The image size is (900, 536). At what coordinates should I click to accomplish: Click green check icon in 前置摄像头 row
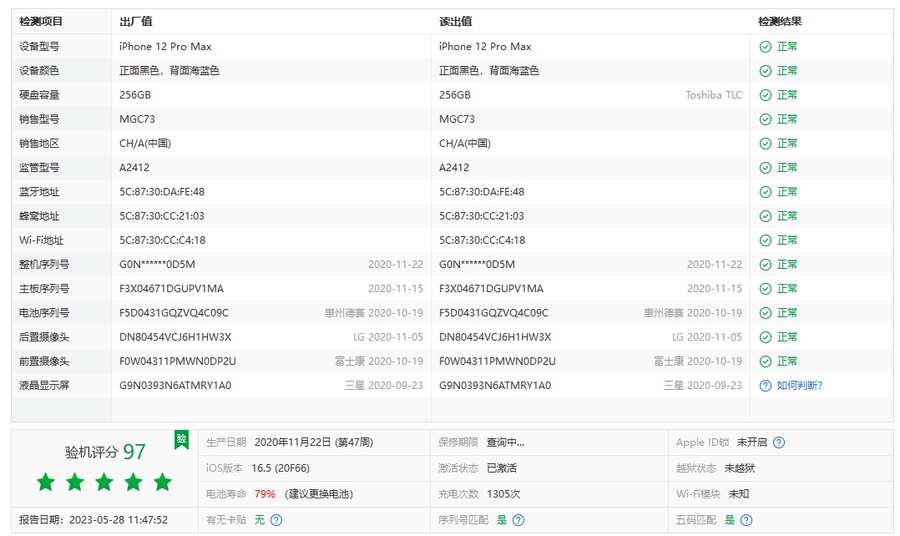[x=765, y=361]
